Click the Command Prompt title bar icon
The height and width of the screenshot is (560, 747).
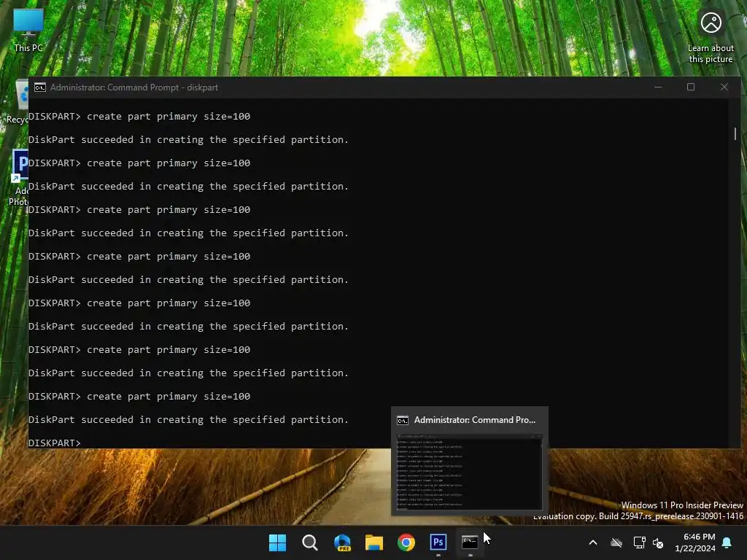click(x=40, y=87)
